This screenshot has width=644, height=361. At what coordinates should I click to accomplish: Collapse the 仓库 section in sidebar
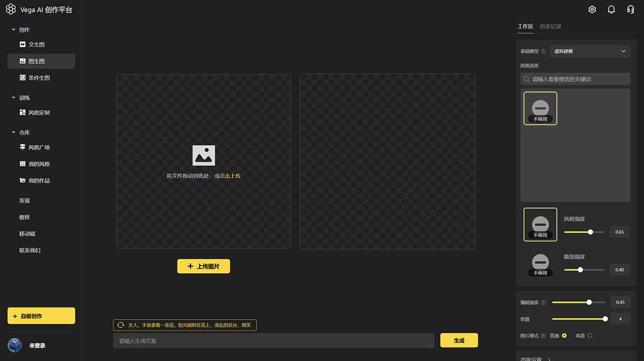pos(14,132)
